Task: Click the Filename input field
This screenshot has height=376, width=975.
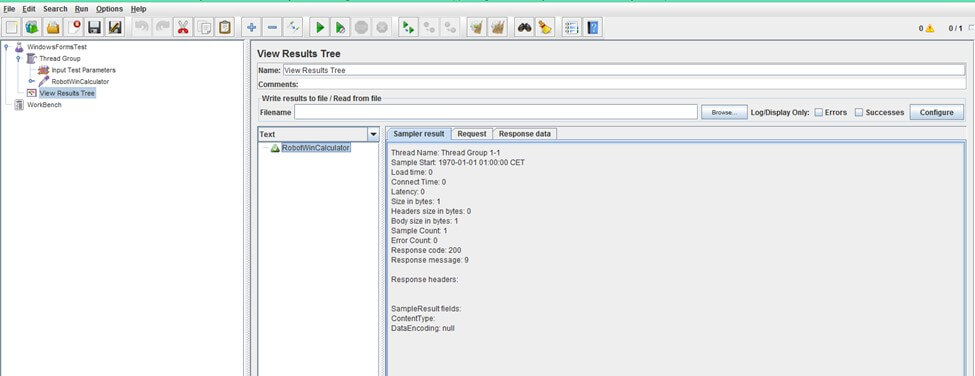Action: (496, 112)
